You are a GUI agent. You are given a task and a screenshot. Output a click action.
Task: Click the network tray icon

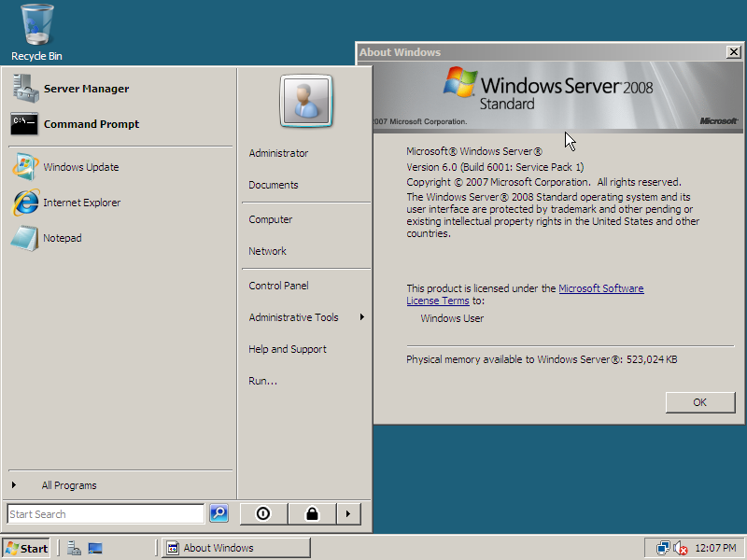(663, 548)
